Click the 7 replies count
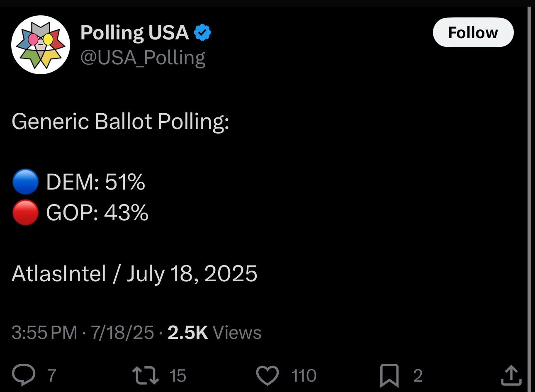 (52, 376)
